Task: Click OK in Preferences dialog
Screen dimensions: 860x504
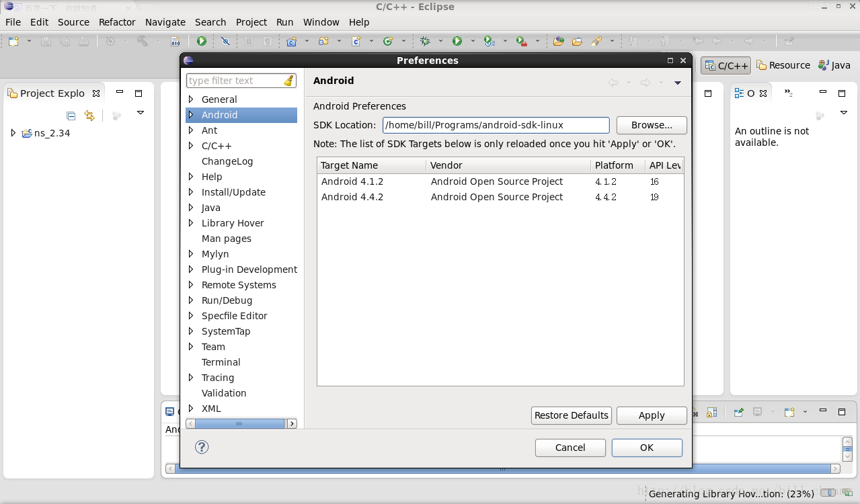Action: click(647, 448)
